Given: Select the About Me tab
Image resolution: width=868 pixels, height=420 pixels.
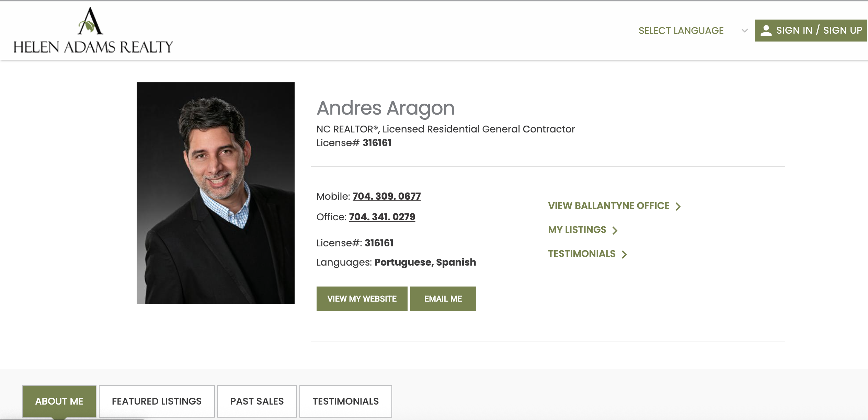Looking at the screenshot, I should [59, 401].
